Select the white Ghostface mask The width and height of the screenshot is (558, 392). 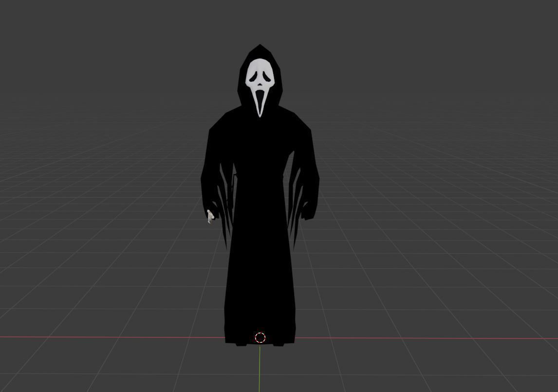(260, 87)
